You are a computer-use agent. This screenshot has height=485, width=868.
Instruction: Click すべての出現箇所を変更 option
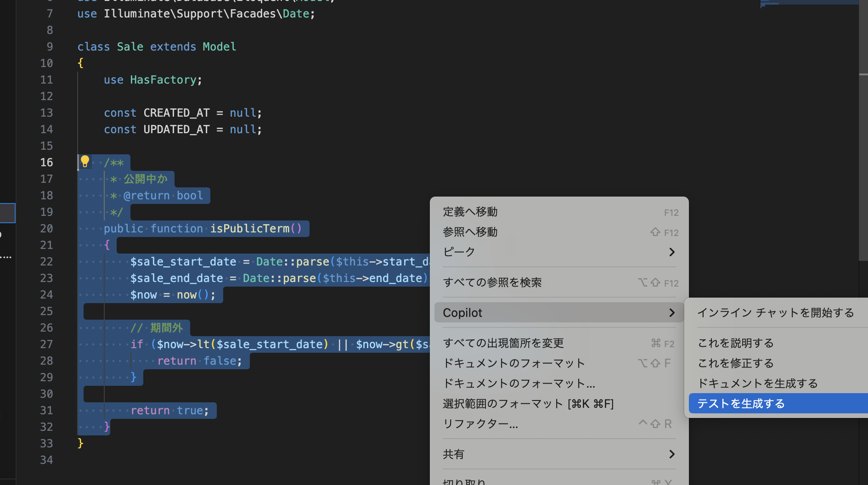[503, 343]
